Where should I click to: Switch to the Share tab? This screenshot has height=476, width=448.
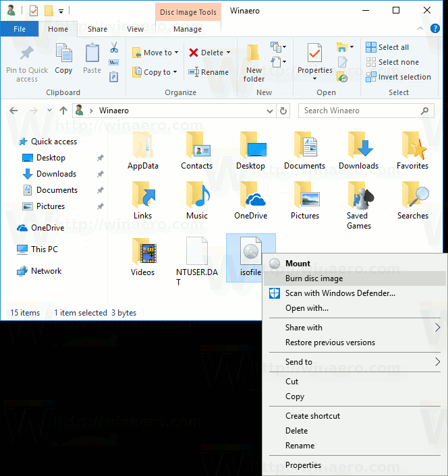[98, 29]
